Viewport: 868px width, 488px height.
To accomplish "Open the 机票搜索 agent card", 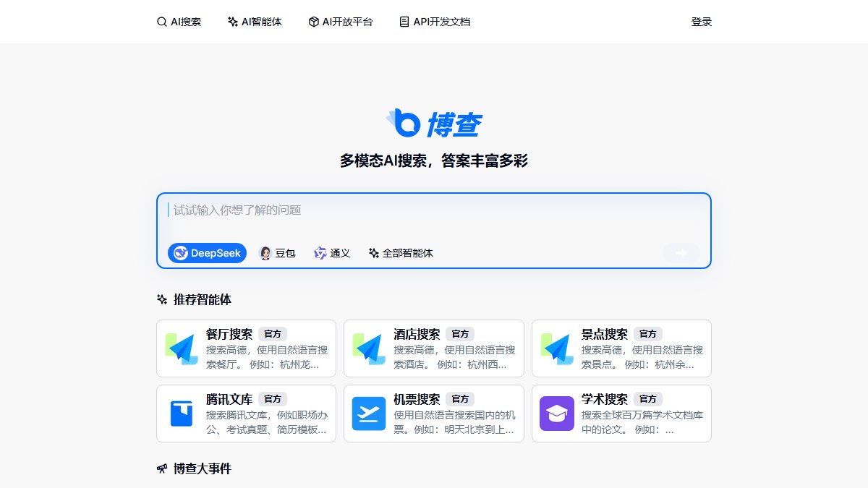I will [434, 414].
